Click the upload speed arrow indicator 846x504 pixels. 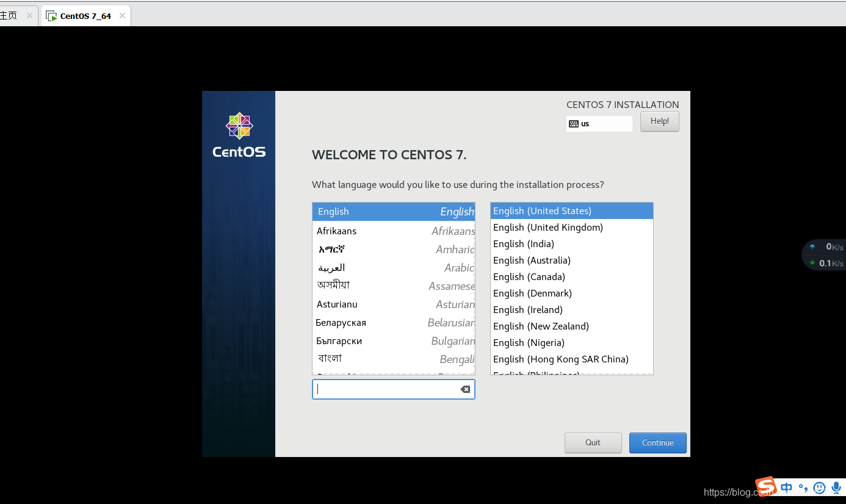point(812,247)
